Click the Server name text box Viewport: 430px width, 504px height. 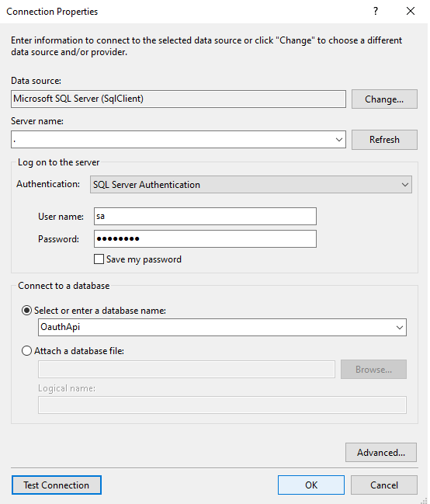tap(172, 140)
